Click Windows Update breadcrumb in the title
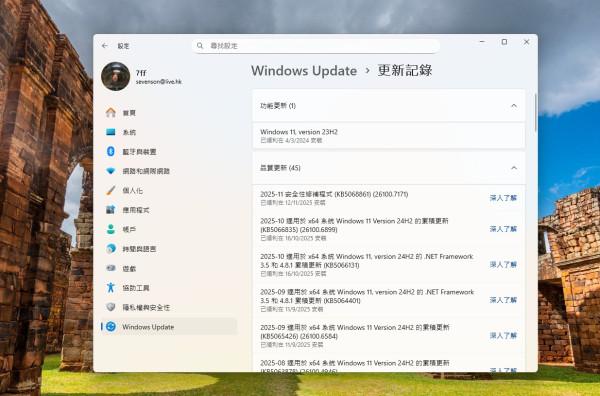600x396 pixels. (x=304, y=71)
